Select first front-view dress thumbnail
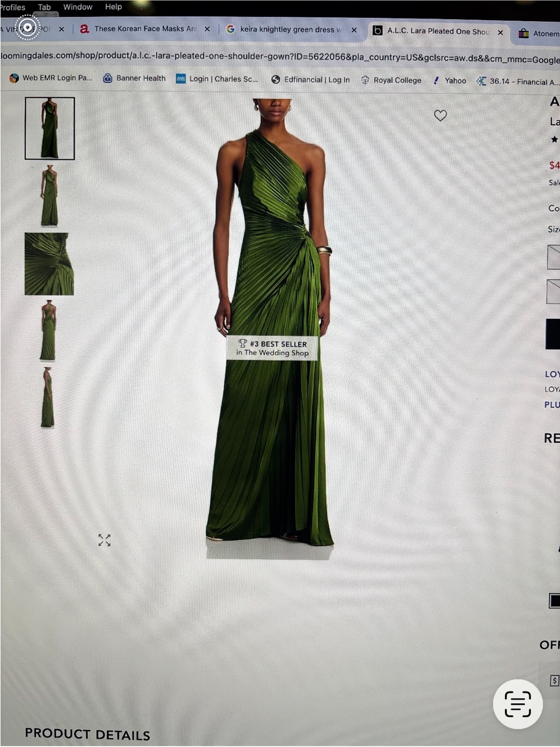The image size is (560, 747). pyautogui.click(x=49, y=128)
